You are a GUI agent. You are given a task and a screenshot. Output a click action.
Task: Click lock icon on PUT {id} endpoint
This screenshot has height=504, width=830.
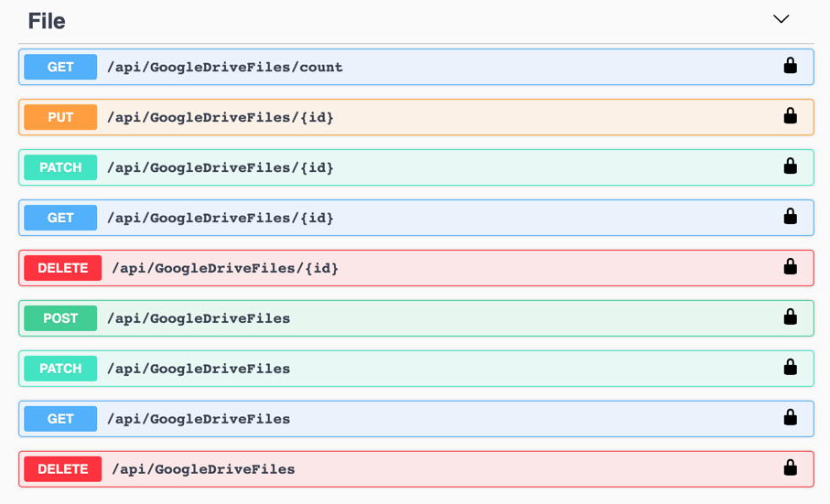click(791, 116)
